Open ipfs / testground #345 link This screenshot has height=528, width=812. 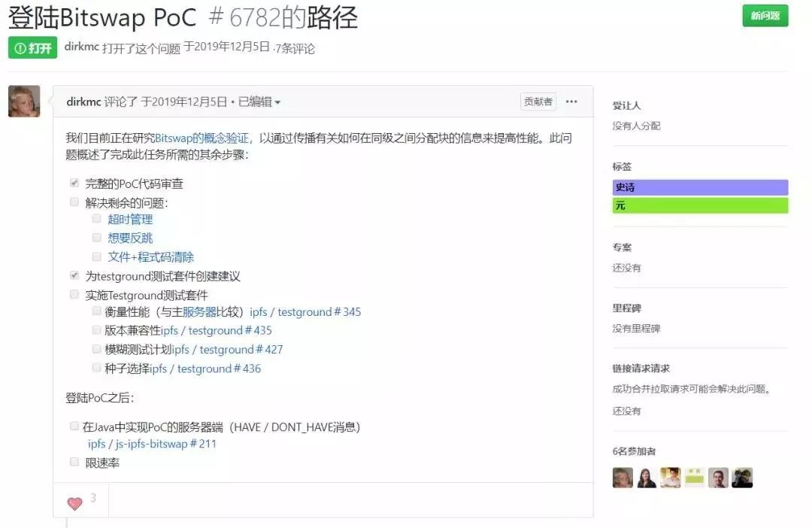pos(305,312)
